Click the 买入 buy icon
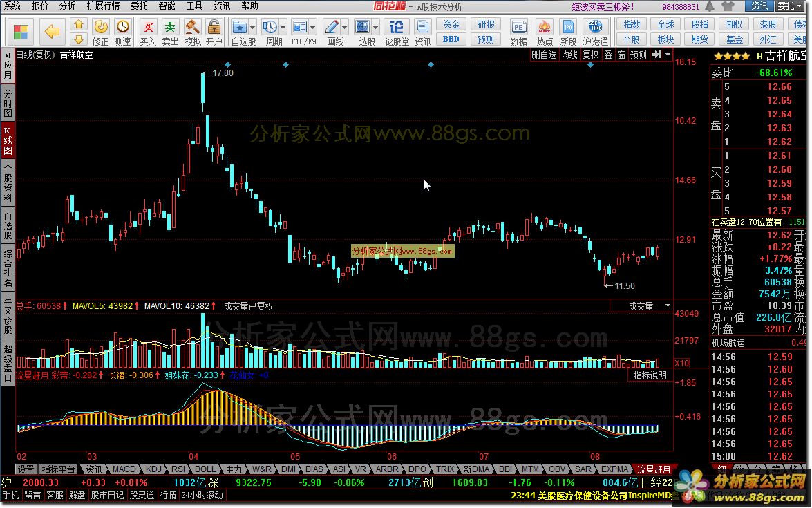The width and height of the screenshot is (812, 508). tap(148, 32)
